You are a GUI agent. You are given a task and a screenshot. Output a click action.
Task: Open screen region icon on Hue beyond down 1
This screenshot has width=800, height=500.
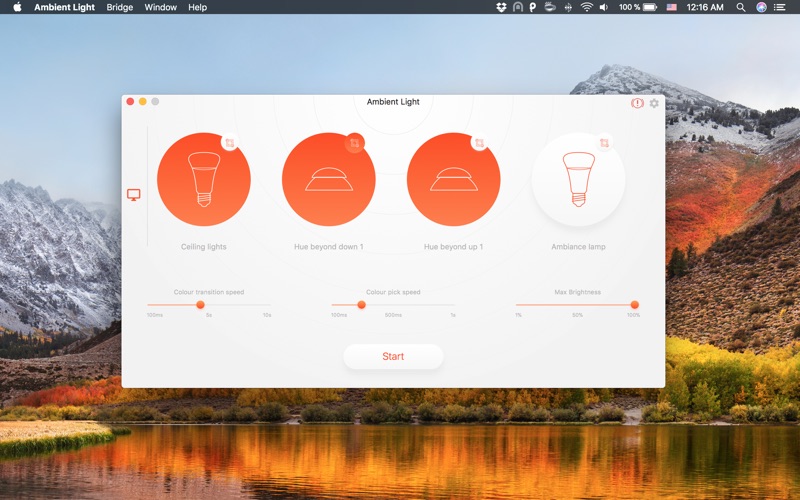click(355, 143)
